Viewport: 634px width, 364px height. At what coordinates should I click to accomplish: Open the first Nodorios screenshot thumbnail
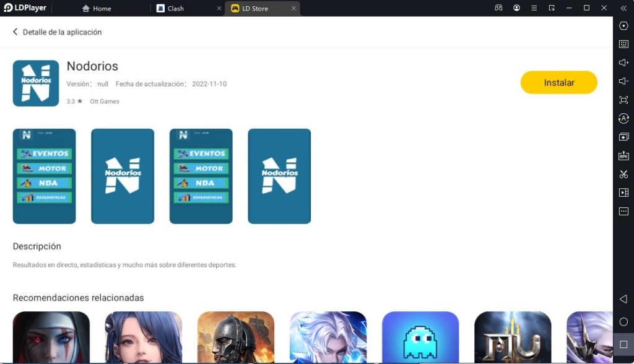44,176
